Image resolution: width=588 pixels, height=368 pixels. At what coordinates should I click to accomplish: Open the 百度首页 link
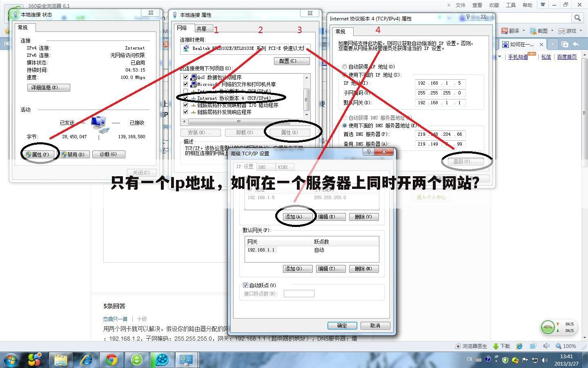566,57
